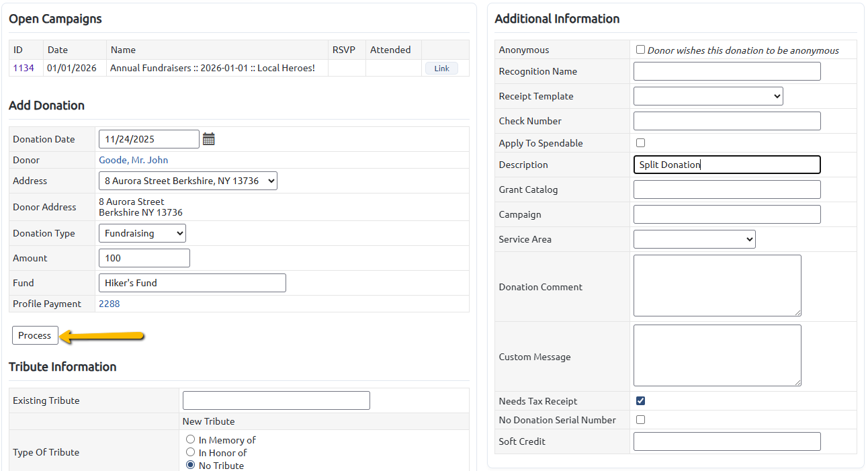868x471 pixels.
Task: Choose the No Tribute radio option
Action: pyautogui.click(x=191, y=466)
